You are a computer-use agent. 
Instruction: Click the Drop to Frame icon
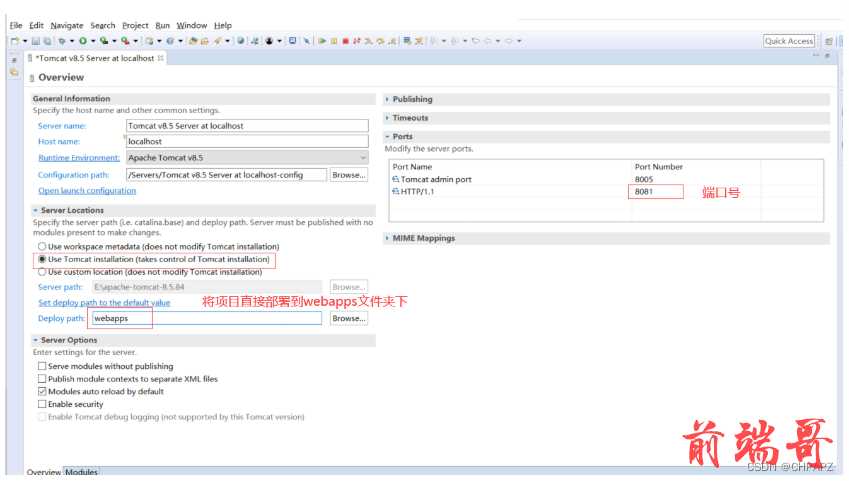point(407,41)
